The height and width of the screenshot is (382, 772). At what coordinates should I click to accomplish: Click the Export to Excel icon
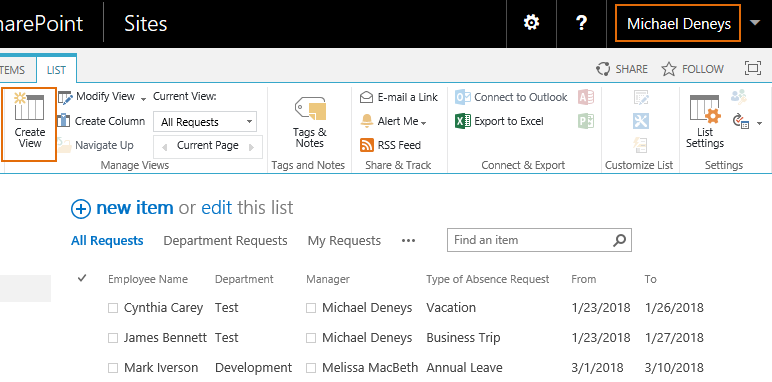[x=463, y=121]
